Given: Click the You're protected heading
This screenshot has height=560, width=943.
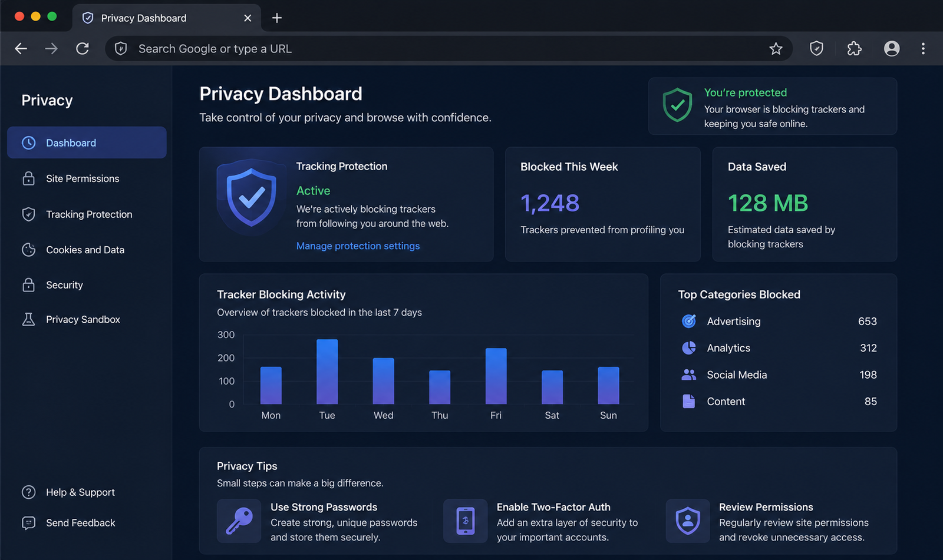Looking at the screenshot, I should point(746,92).
